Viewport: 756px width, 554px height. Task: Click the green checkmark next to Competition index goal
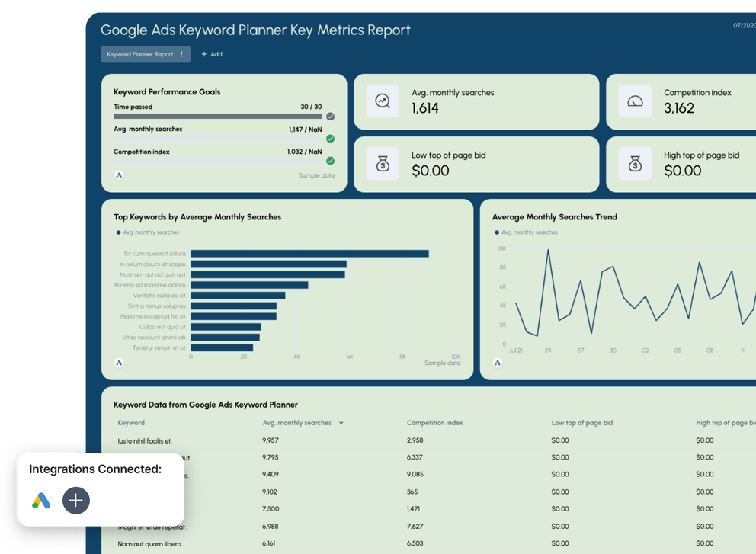[330, 161]
